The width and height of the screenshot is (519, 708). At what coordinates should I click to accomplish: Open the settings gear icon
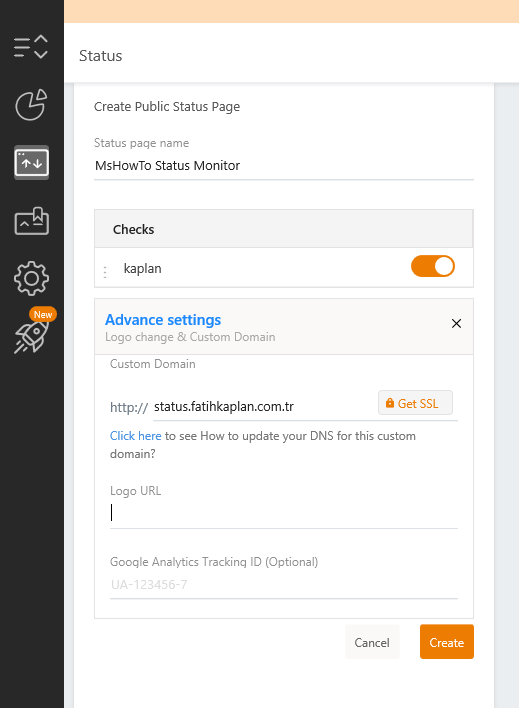pyautogui.click(x=31, y=279)
